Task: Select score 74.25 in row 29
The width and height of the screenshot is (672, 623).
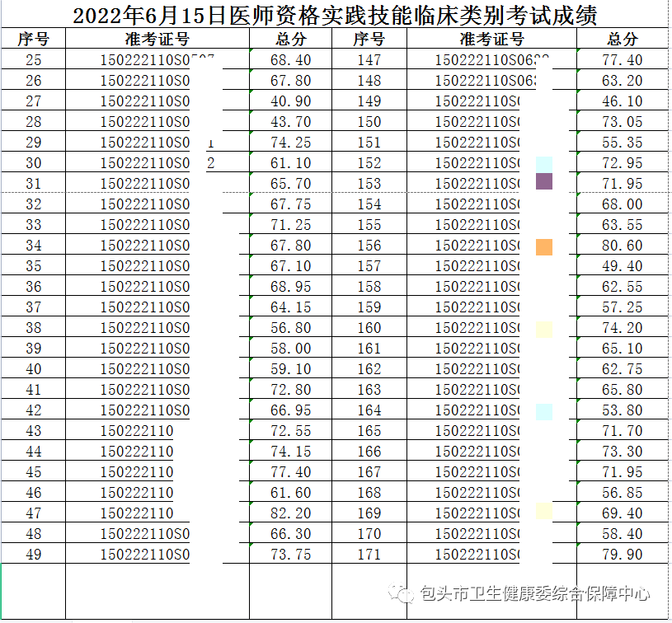Action: (290, 142)
